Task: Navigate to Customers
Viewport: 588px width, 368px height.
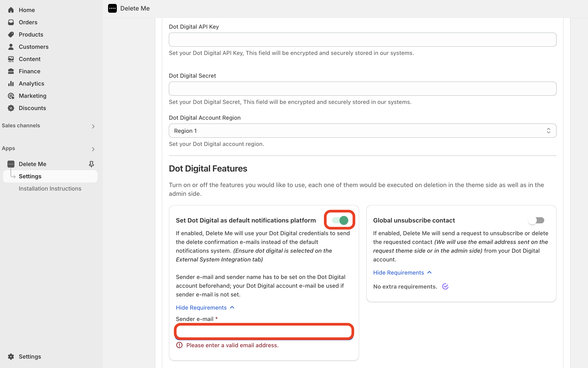Action: click(x=33, y=47)
